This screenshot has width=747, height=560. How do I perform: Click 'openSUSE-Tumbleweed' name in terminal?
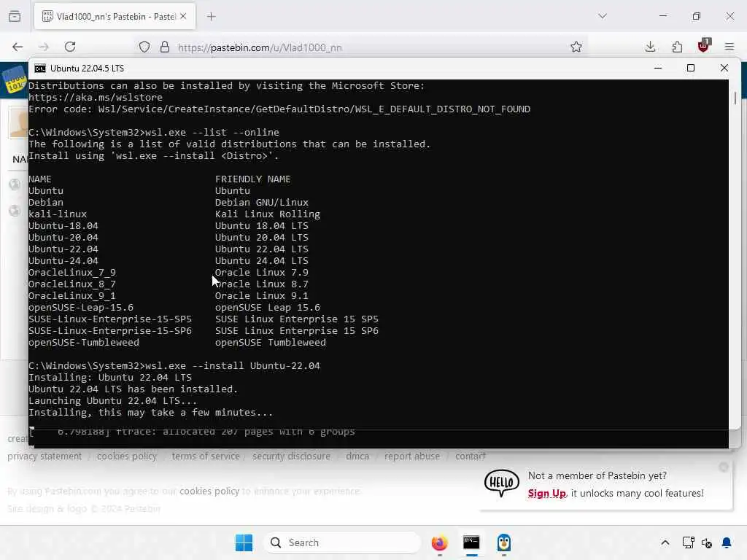(x=84, y=343)
